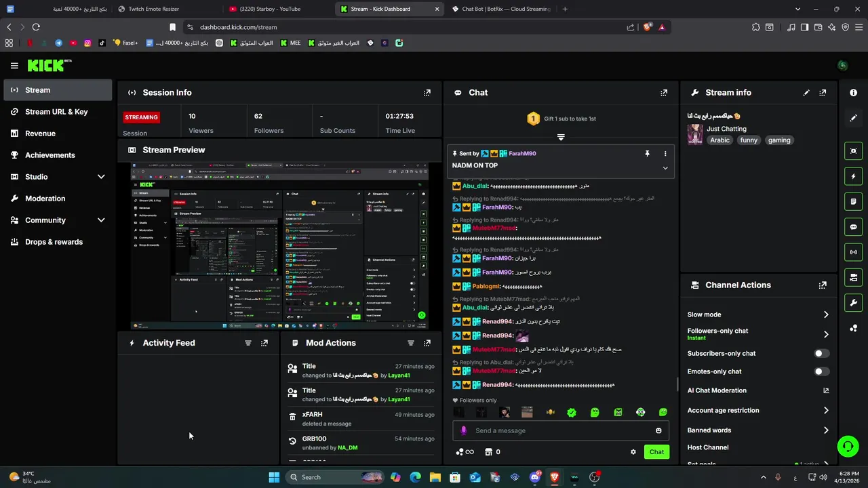
Task: Pop out the Session Info panel
Action: coord(427,93)
